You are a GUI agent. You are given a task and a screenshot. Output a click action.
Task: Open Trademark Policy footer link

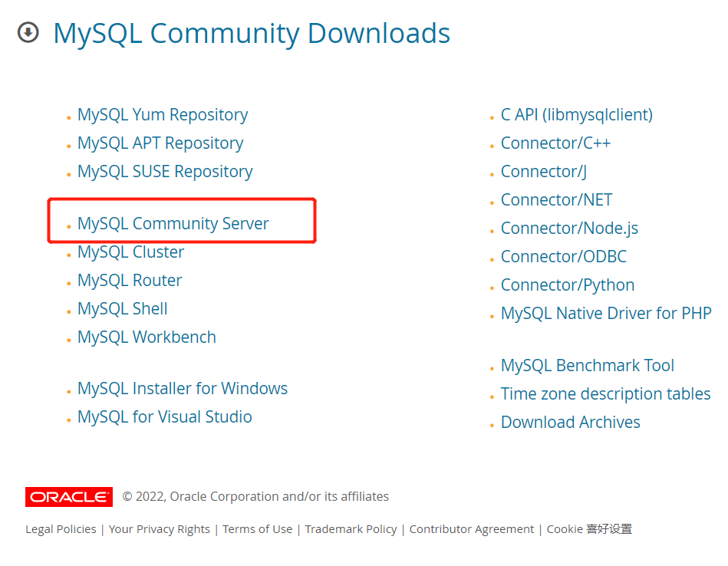pyautogui.click(x=351, y=529)
